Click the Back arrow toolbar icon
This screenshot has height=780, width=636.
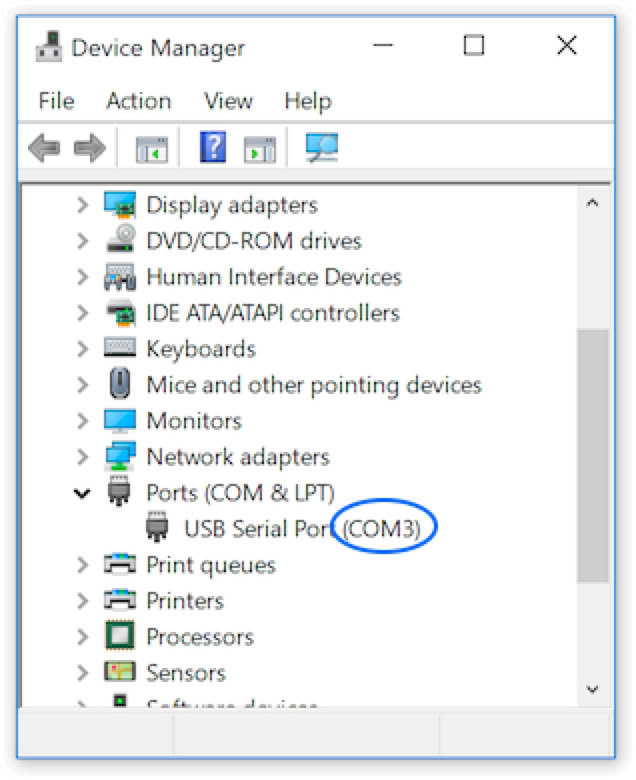tap(43, 150)
